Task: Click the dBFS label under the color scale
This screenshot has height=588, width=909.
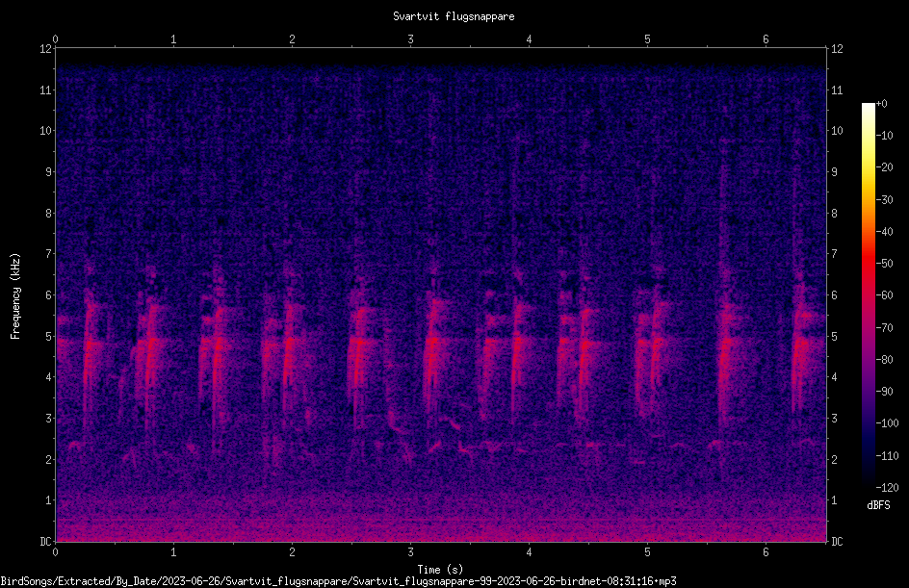Action: (x=879, y=505)
